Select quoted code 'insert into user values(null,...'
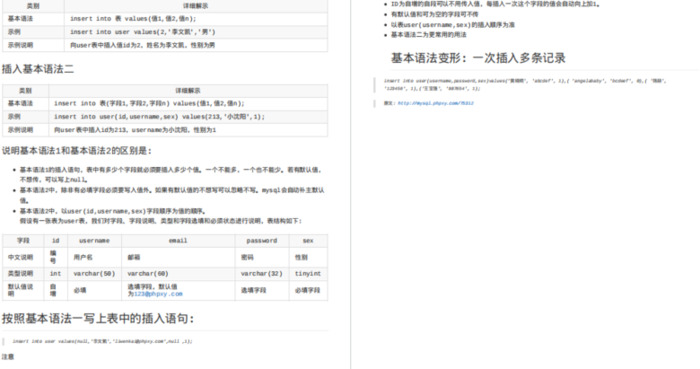 102,341
